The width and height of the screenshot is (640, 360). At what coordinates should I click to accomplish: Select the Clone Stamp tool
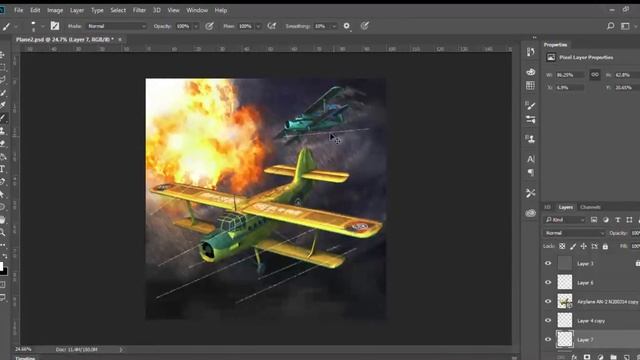(x=3, y=131)
